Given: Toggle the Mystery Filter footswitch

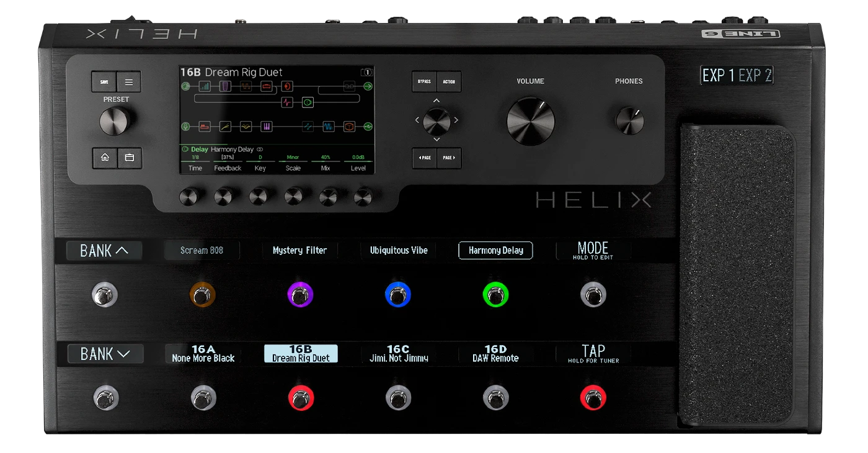Looking at the screenshot, I should (x=300, y=295).
